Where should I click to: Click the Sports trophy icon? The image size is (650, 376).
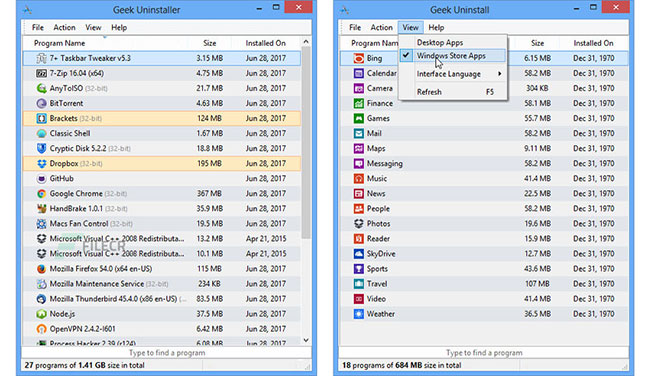(x=359, y=269)
